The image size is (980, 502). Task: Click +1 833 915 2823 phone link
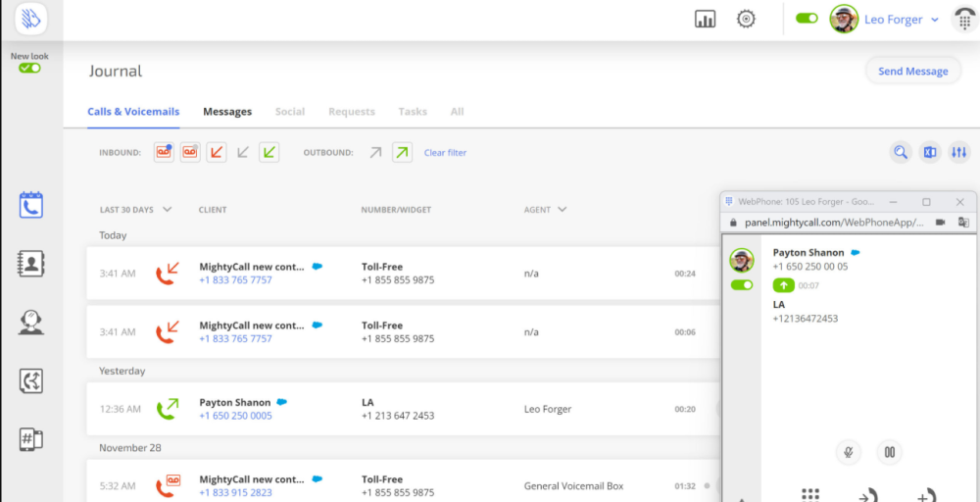click(x=235, y=492)
